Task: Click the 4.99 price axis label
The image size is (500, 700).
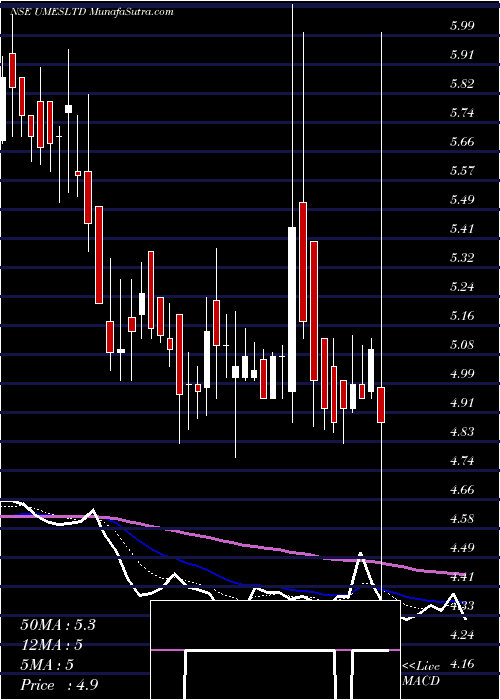Action: (462, 374)
